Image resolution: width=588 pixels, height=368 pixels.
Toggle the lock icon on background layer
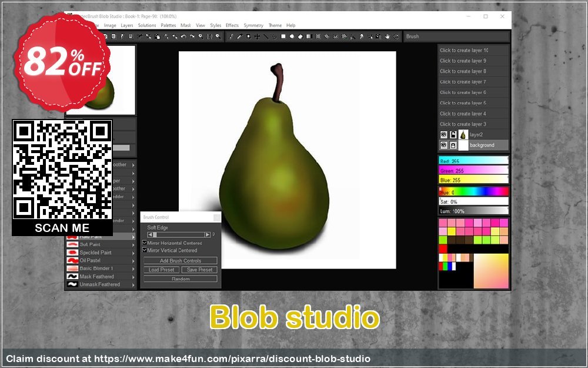click(x=453, y=145)
